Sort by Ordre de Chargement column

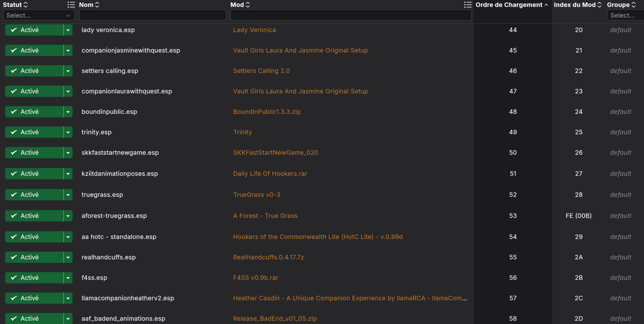512,5
